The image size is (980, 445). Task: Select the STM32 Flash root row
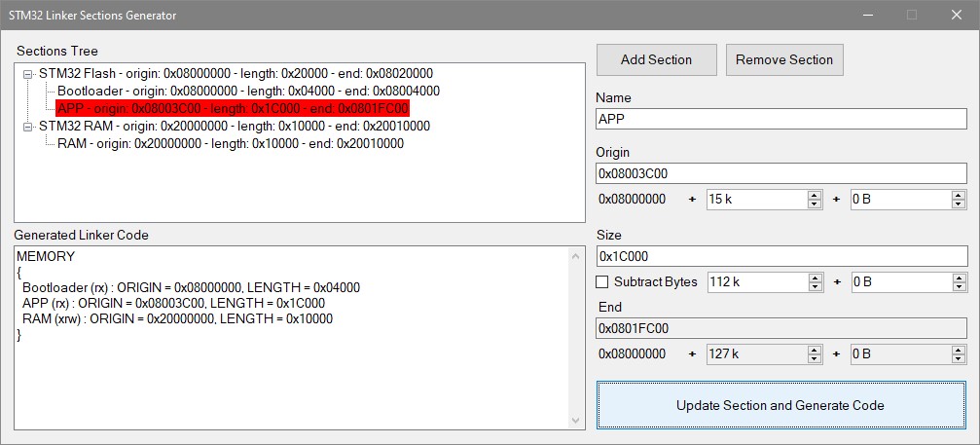point(236,74)
